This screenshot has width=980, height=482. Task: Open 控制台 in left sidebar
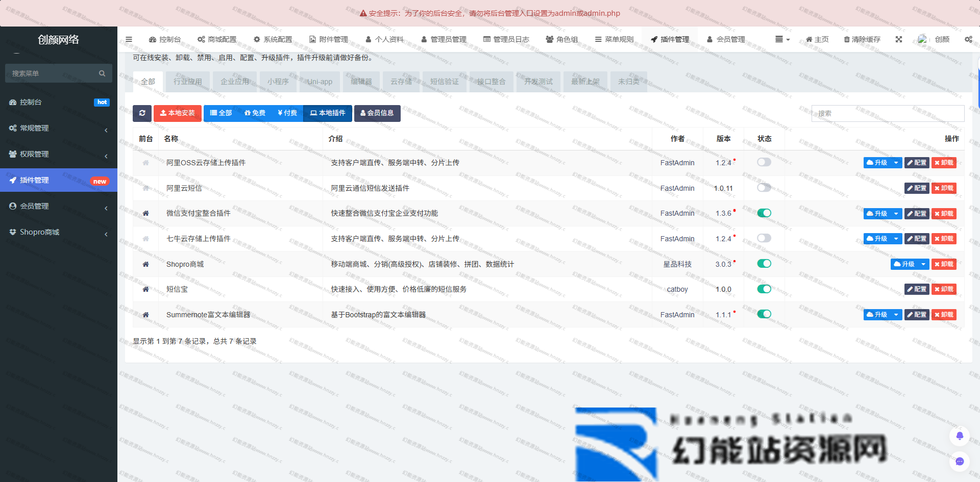(59, 102)
